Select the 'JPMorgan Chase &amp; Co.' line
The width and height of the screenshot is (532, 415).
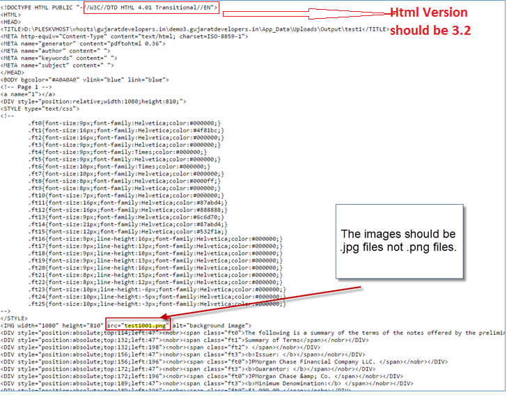point(202,376)
